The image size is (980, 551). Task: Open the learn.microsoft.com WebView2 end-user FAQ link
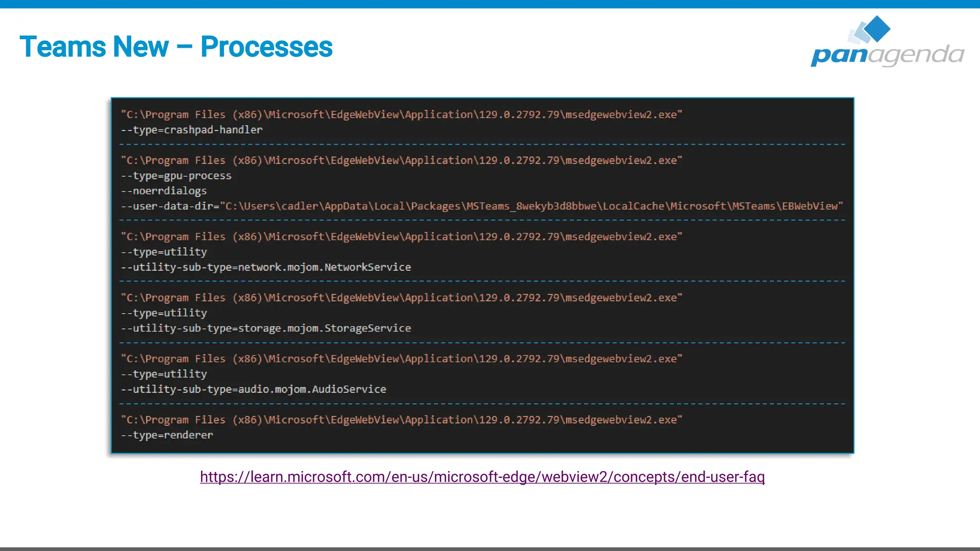coord(482,477)
